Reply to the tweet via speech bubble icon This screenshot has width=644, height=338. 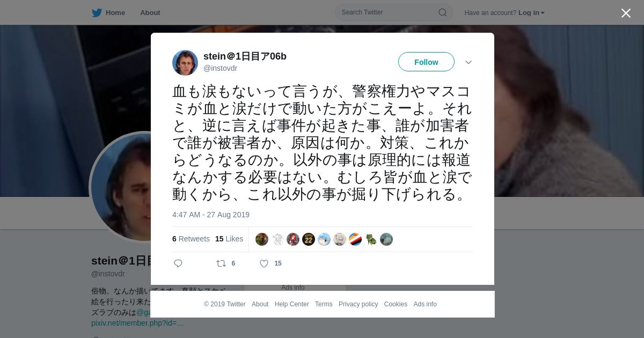click(x=178, y=263)
